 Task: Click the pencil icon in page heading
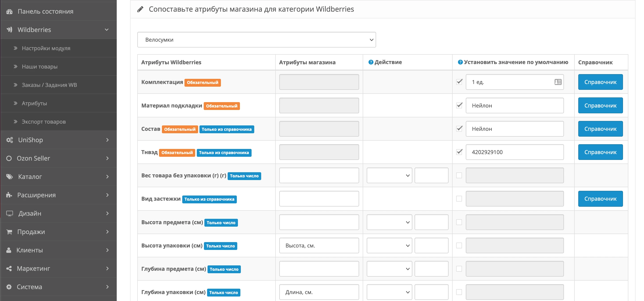(140, 9)
